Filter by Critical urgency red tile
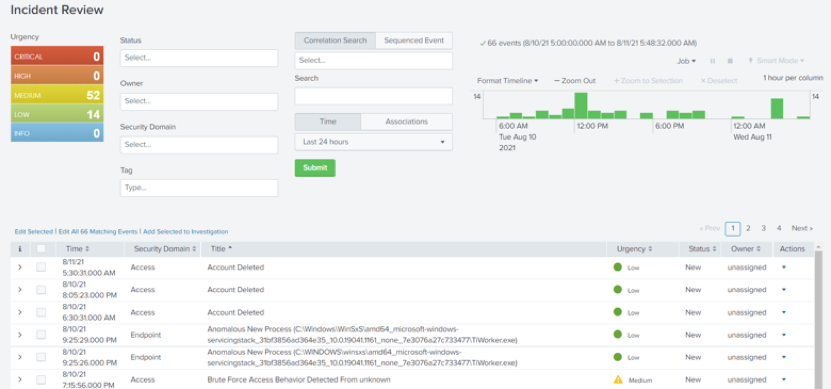The height and width of the screenshot is (389, 831). [x=57, y=56]
